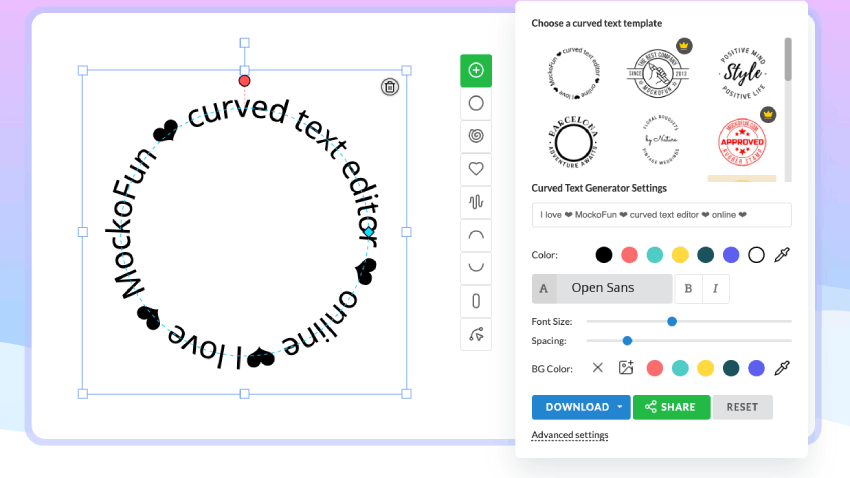The image size is (850, 478).
Task: Select the custom path edit tool
Action: pyautogui.click(x=476, y=334)
